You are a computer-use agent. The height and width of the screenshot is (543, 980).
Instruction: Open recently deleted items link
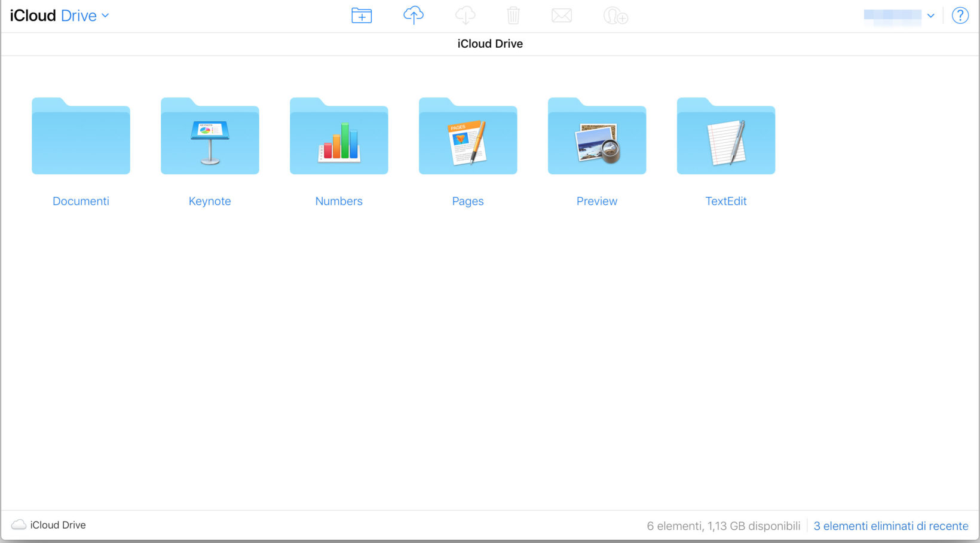(891, 526)
